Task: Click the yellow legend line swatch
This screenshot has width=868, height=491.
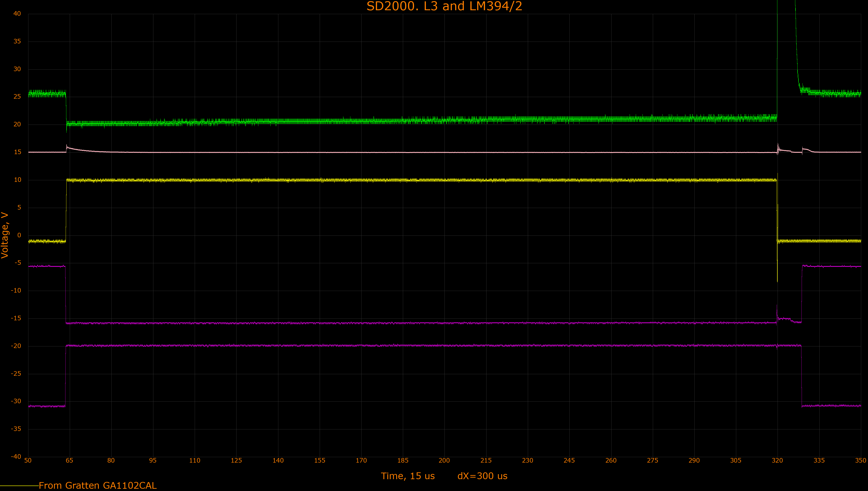Action: coord(19,486)
